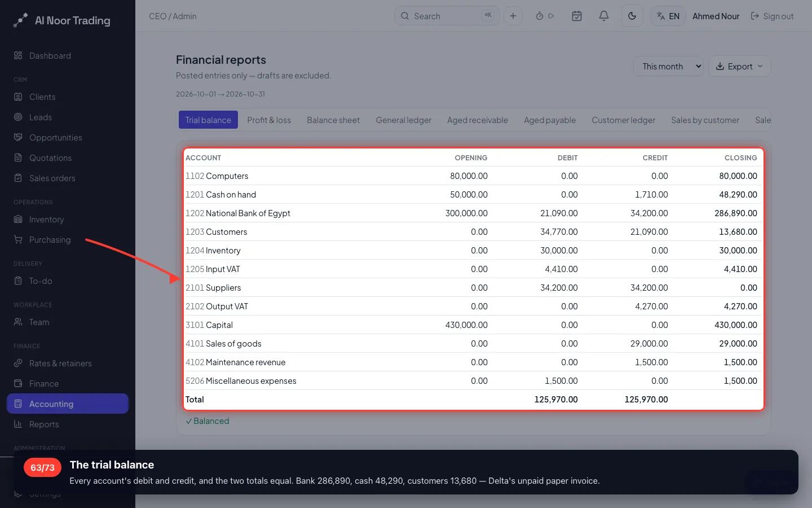This screenshot has height=508, width=812.
Task: Switch language with the EN button
Action: tap(668, 16)
